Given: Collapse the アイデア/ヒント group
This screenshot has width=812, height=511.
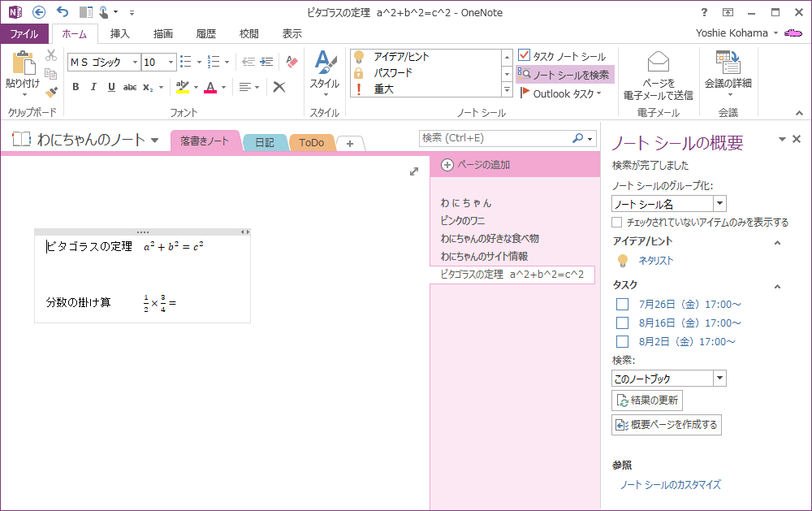Looking at the screenshot, I should tap(777, 242).
